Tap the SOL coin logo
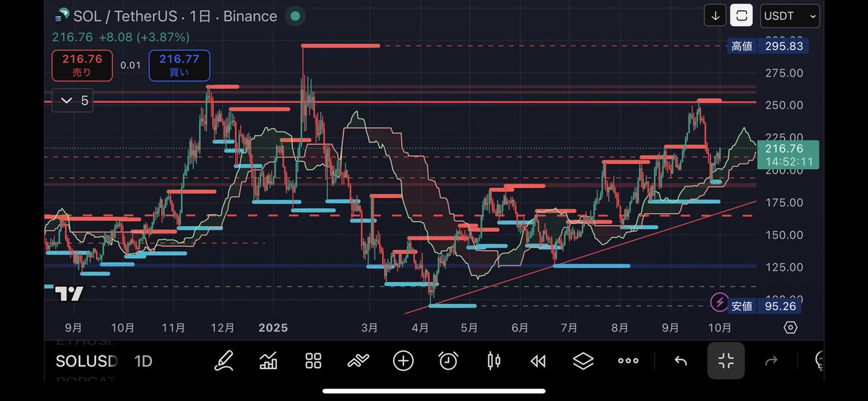 pos(61,16)
